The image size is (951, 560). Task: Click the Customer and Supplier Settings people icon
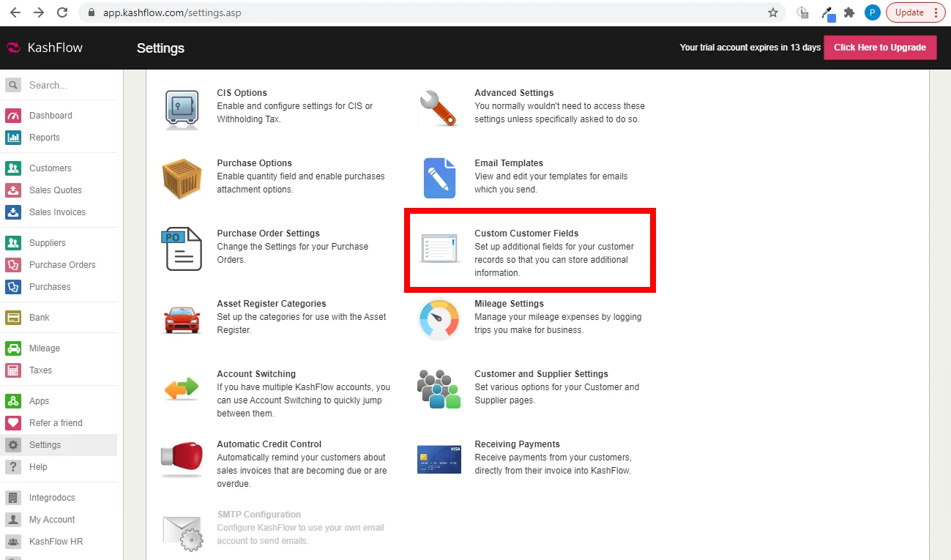439,389
